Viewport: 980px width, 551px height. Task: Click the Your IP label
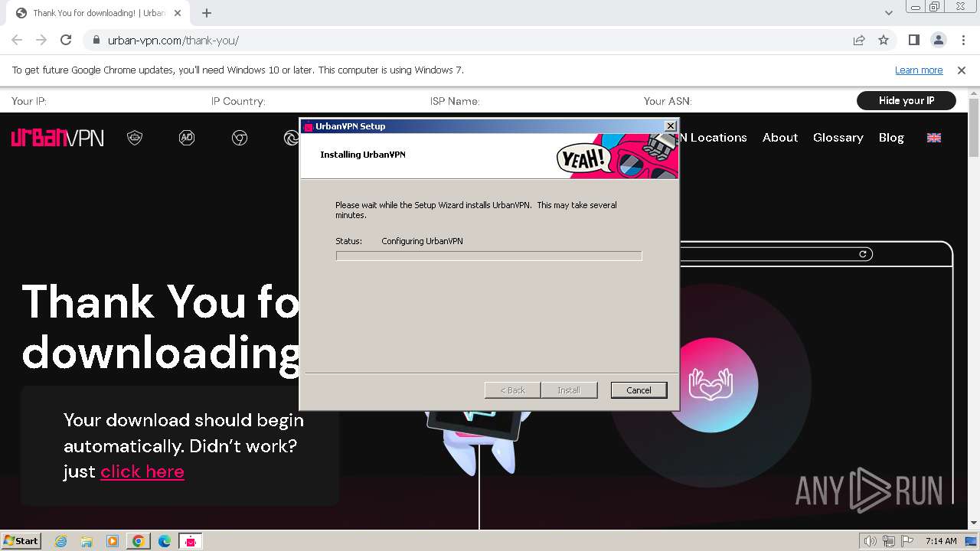coord(29,101)
